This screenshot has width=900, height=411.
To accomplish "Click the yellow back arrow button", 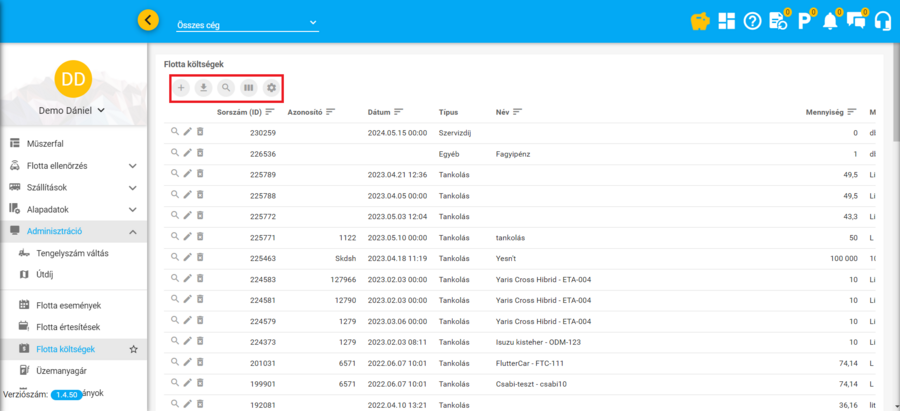I will (149, 20).
